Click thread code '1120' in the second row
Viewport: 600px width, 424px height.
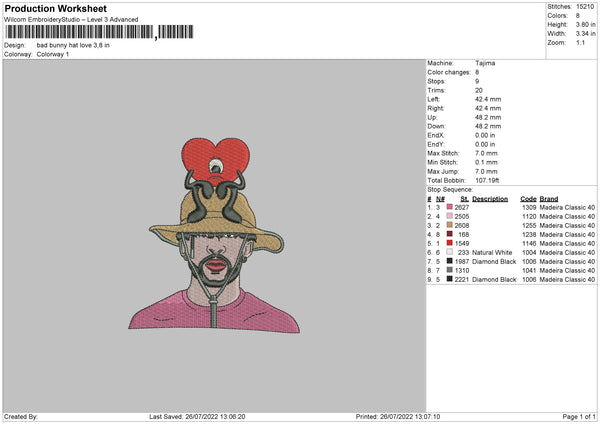click(x=529, y=217)
